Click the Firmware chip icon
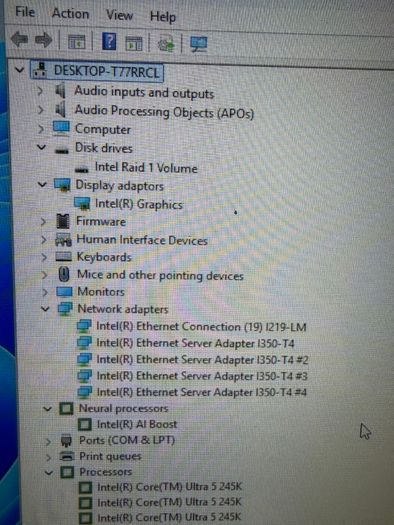Image resolution: width=394 pixels, height=525 pixels. (x=63, y=221)
